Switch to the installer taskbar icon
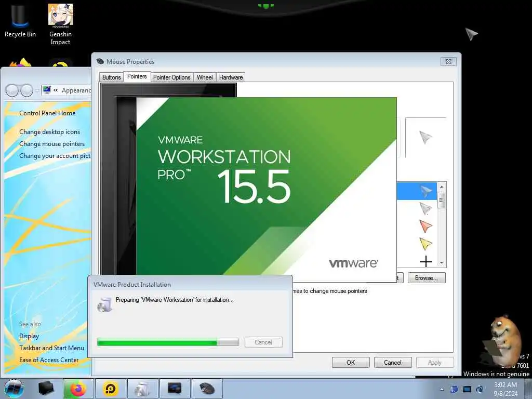 (142, 389)
